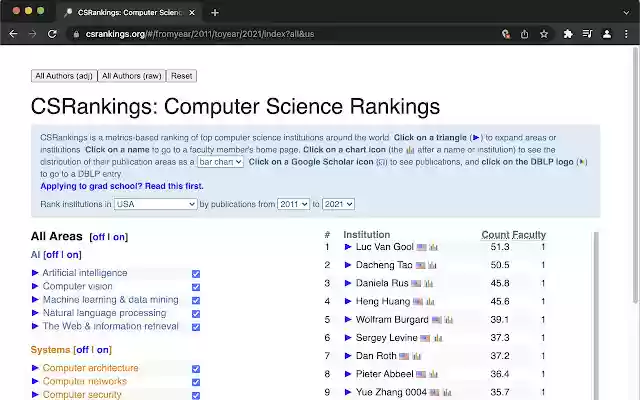640x400 pixels.
Task: Expand Natural language processing area triangle
Action: coord(35,313)
